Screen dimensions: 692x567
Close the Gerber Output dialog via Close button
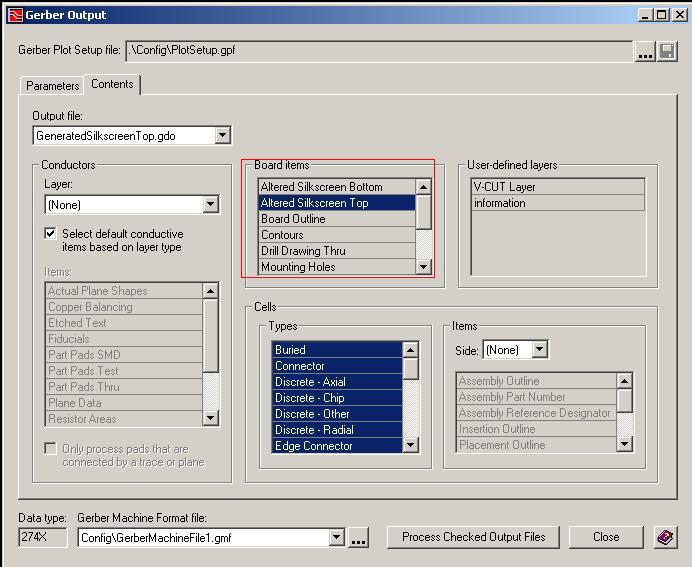pos(606,537)
